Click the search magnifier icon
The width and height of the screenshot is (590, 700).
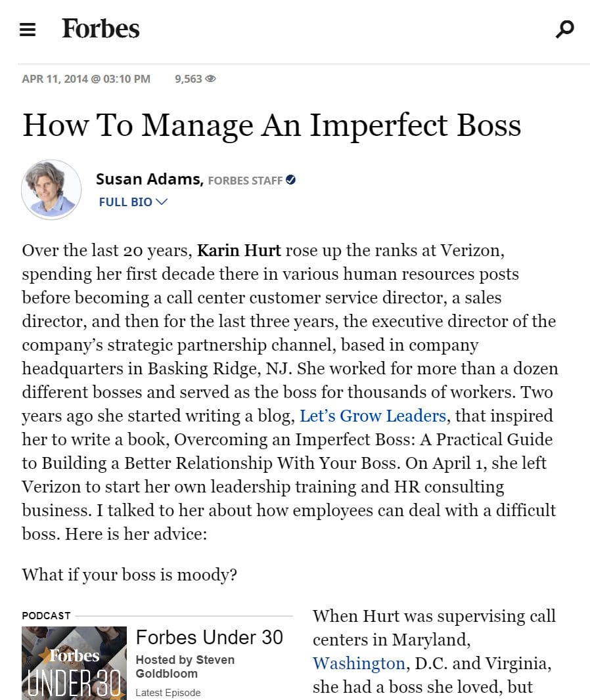[564, 29]
